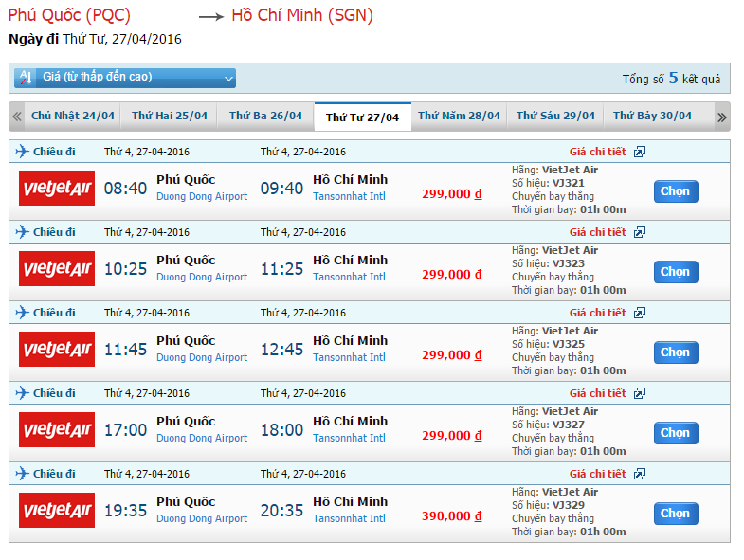This screenshot has height=560, width=744.
Task: Click the Tổng số 5 kết quả text
Action: click(x=671, y=79)
